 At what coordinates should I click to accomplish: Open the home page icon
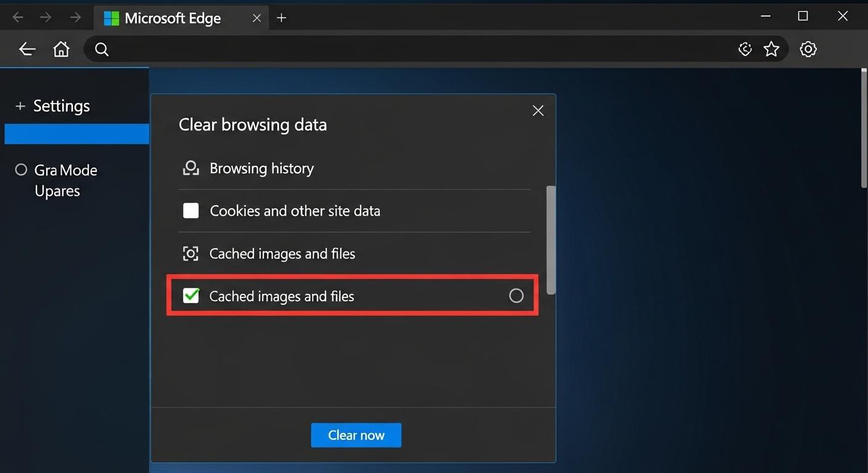[61, 49]
